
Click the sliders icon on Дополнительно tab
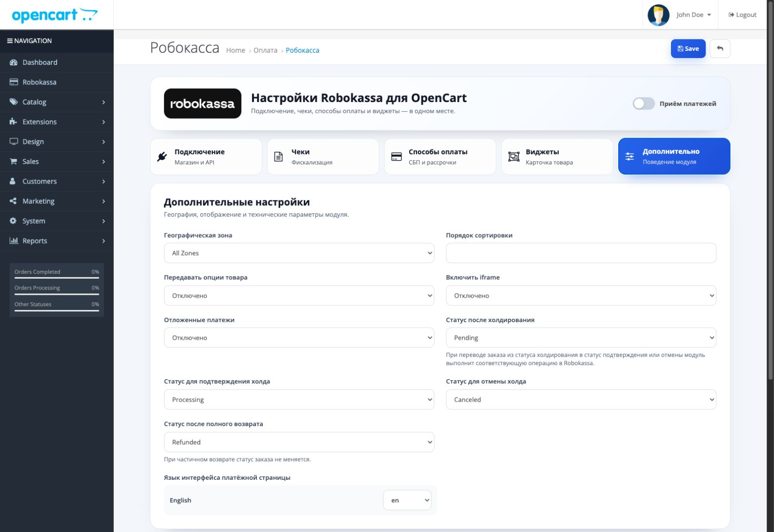point(630,157)
